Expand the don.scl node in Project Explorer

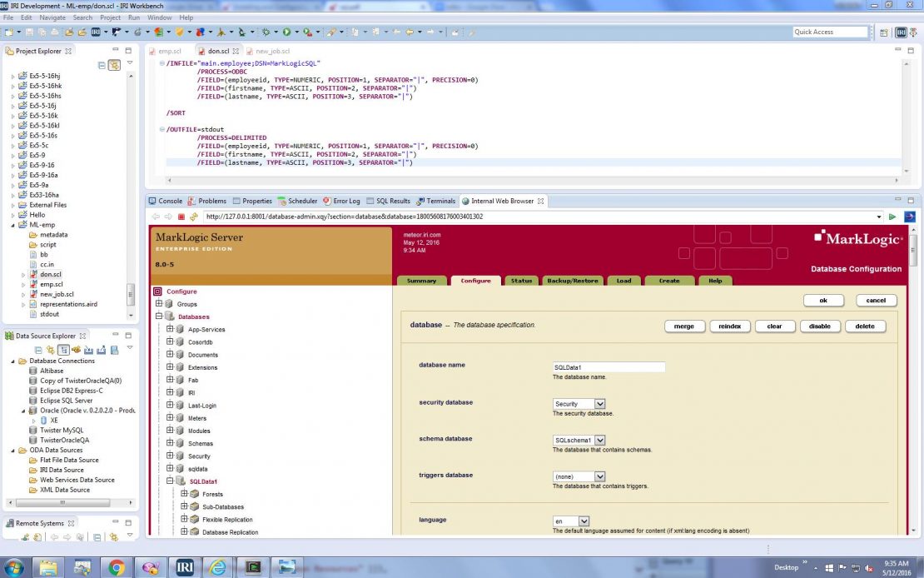(x=23, y=275)
